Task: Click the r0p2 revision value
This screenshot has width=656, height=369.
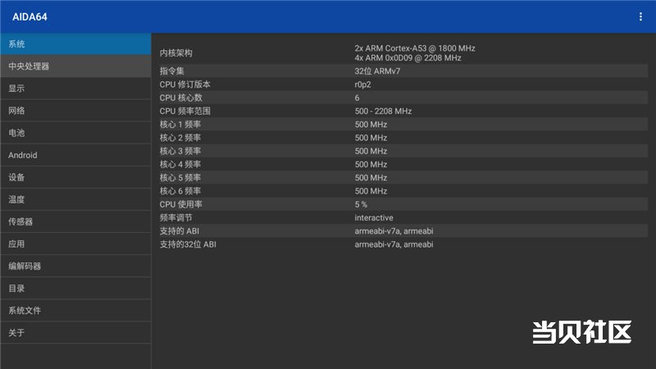Action: pos(363,85)
